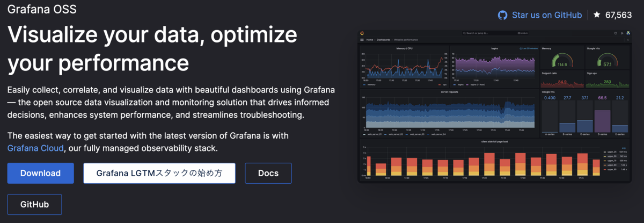Click the Grafana logo in dashboard preview
The width and height of the screenshot is (644, 223).
(x=362, y=33)
